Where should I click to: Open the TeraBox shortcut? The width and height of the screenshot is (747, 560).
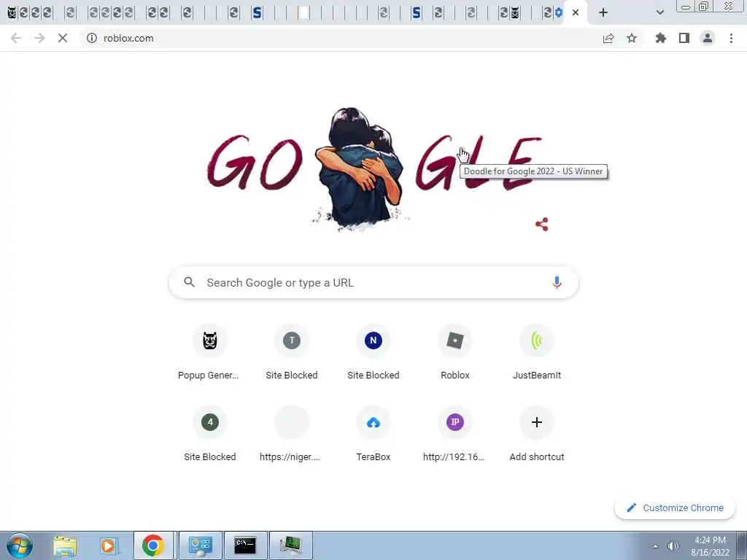point(373,435)
